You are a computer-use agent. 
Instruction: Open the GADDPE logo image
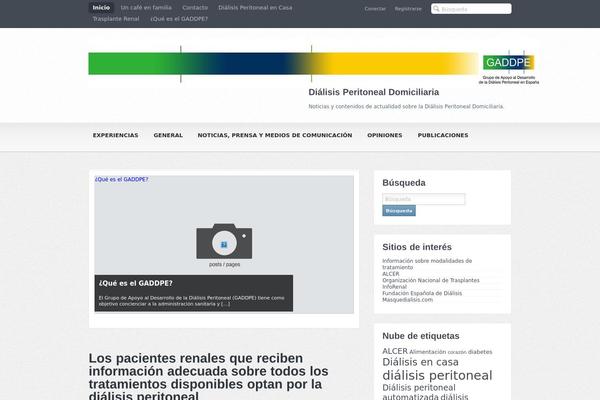pyautogui.click(x=509, y=67)
